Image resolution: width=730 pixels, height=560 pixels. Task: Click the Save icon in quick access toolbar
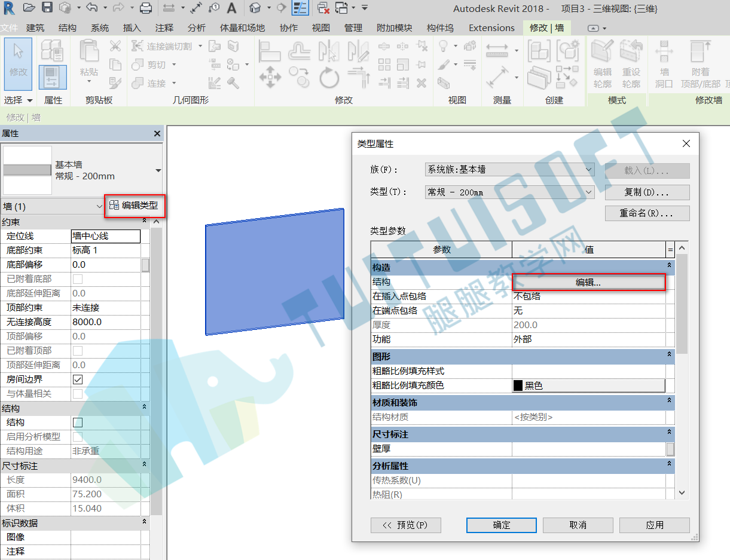(47, 8)
